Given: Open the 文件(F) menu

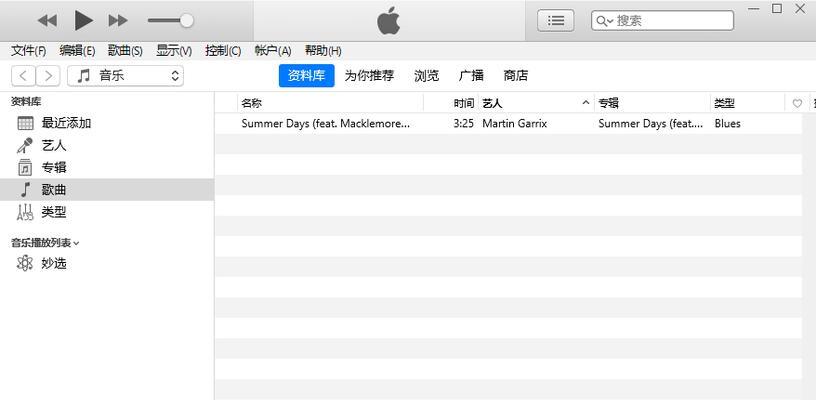Looking at the screenshot, I should (x=29, y=51).
